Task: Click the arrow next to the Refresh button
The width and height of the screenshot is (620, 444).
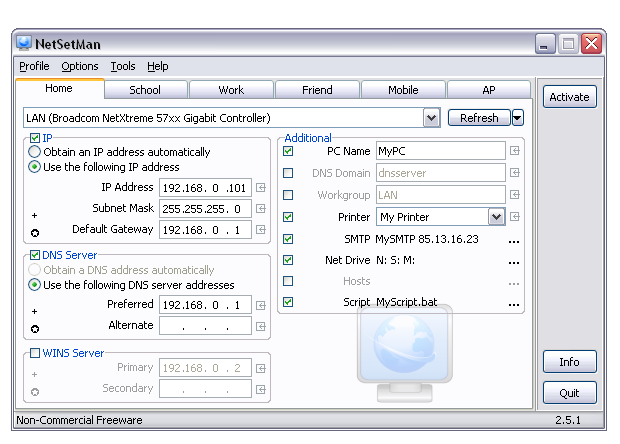Action: 518,118
